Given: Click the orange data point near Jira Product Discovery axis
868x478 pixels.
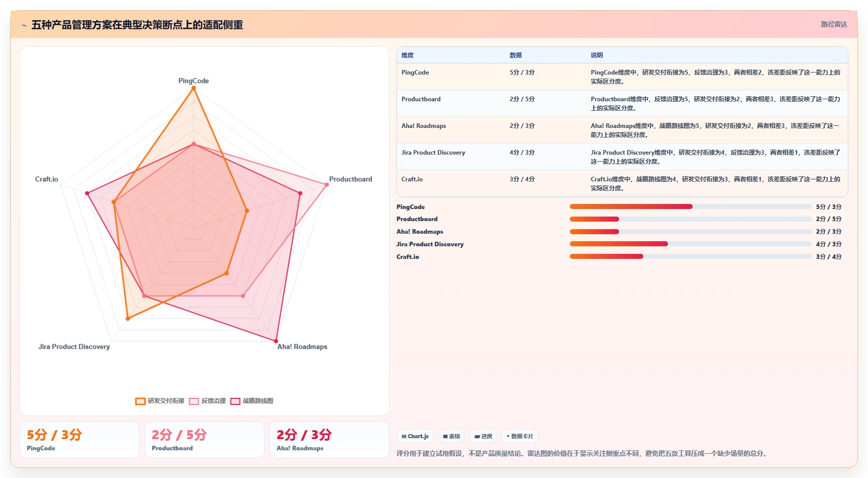Looking at the screenshot, I should pyautogui.click(x=128, y=318).
